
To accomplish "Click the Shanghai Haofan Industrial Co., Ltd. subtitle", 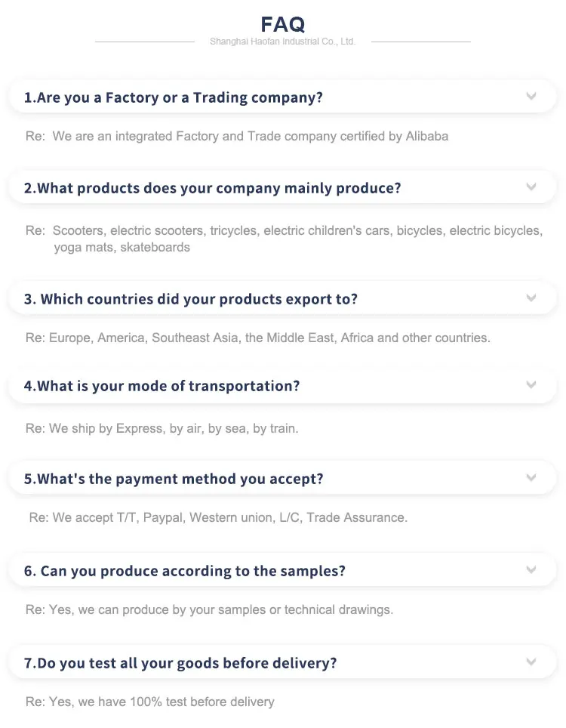I will 283,42.
